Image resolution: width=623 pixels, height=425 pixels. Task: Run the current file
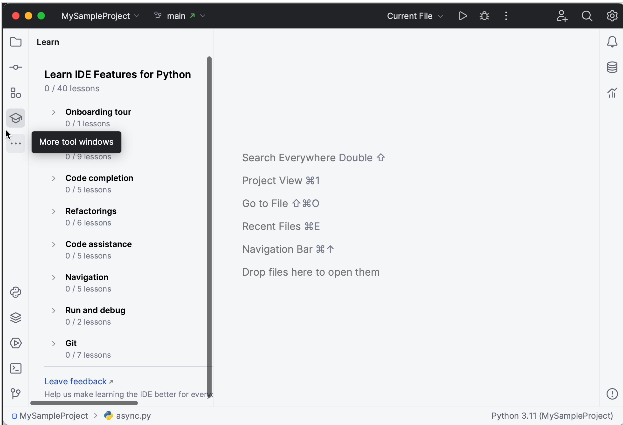coord(462,16)
